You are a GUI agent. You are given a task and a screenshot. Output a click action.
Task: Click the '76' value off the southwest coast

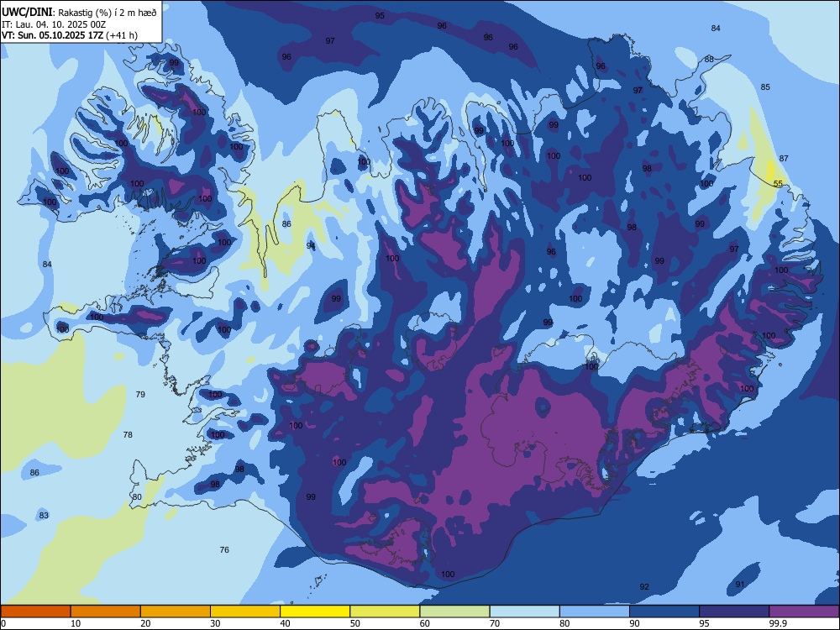tap(224, 550)
